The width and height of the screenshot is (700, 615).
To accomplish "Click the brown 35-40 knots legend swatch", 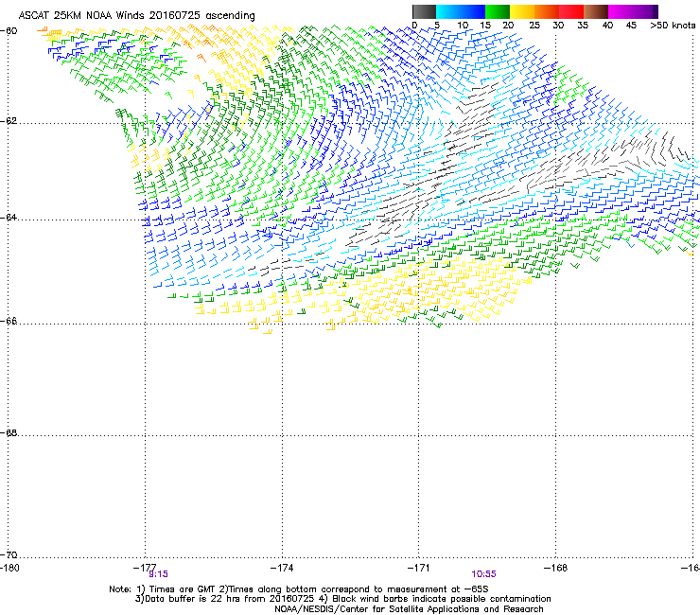I will click(x=596, y=11).
